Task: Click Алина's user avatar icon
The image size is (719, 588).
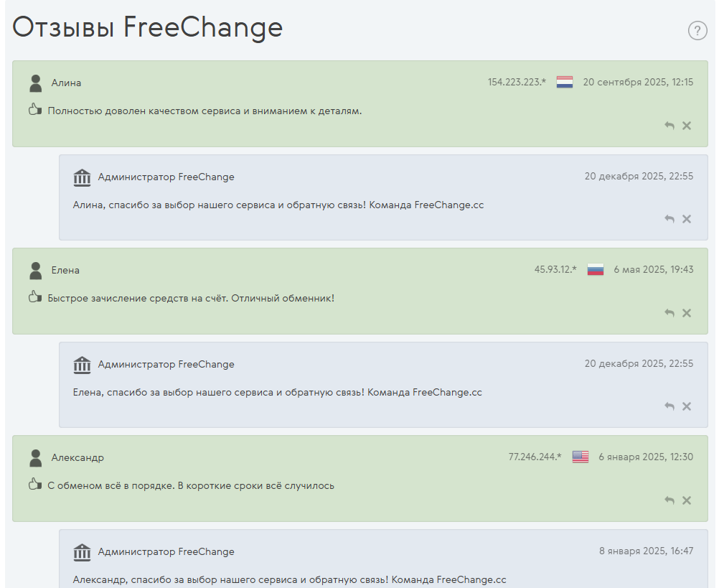Action: tap(35, 83)
